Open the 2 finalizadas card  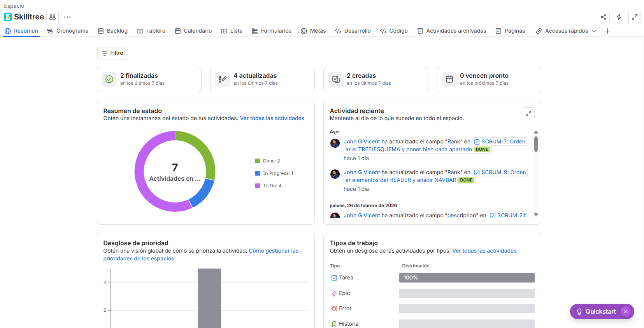(149, 80)
